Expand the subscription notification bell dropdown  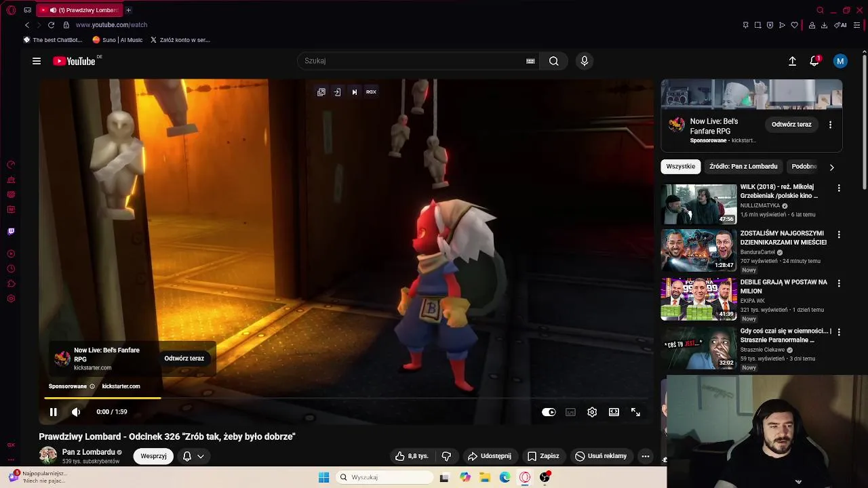point(193,456)
